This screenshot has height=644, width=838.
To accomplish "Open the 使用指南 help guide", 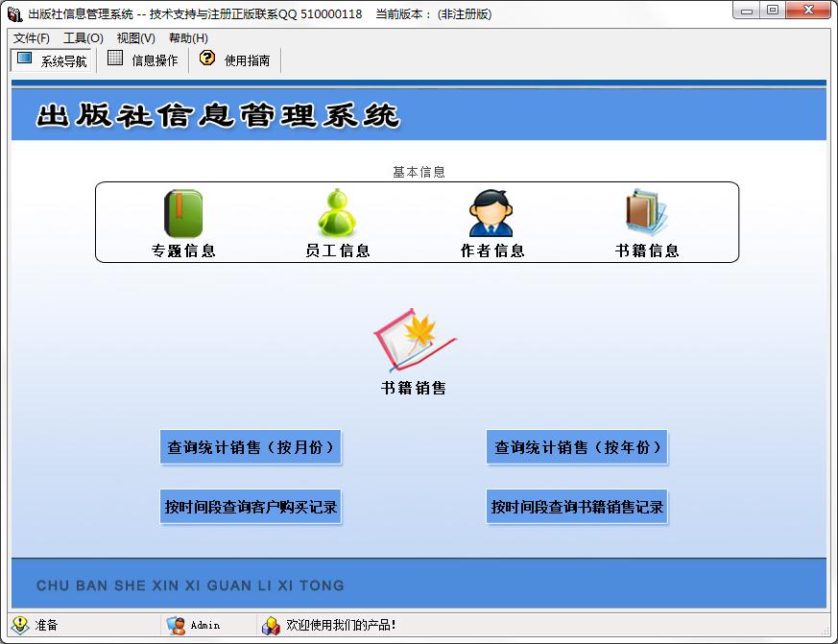I will click(235, 60).
